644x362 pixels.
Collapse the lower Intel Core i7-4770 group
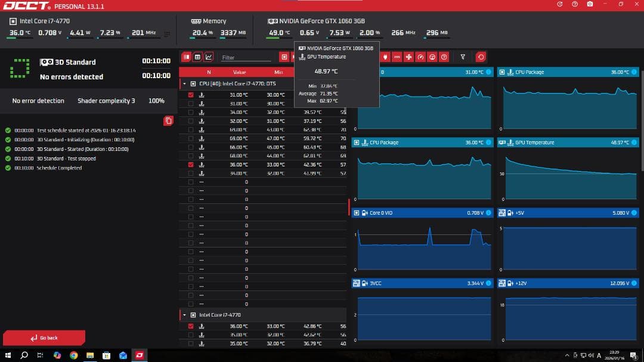tap(184, 315)
